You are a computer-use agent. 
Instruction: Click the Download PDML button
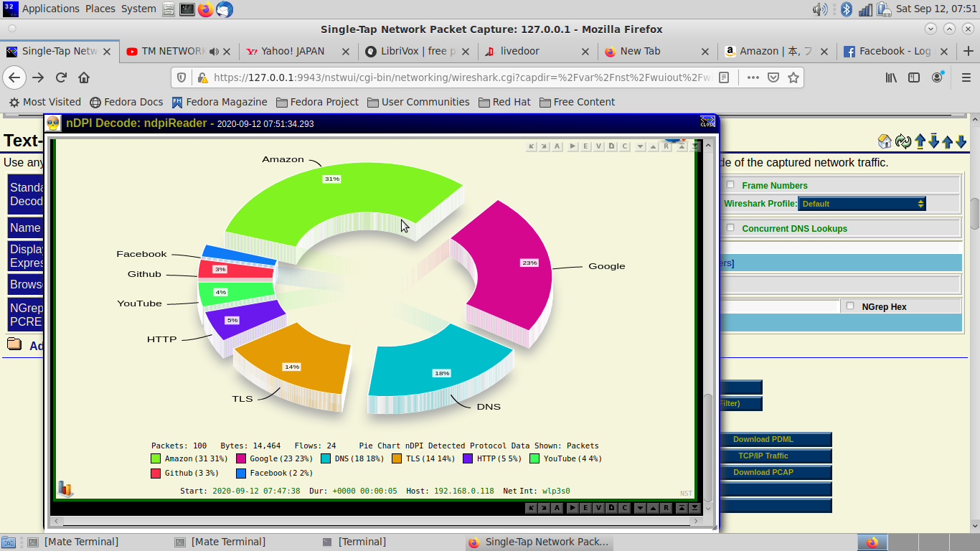click(x=763, y=439)
